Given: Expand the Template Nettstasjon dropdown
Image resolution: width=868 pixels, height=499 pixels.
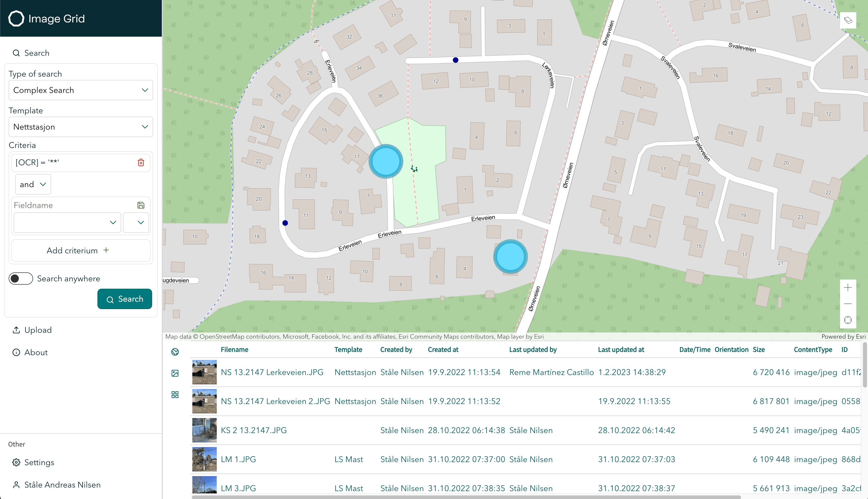Looking at the screenshot, I should point(81,127).
